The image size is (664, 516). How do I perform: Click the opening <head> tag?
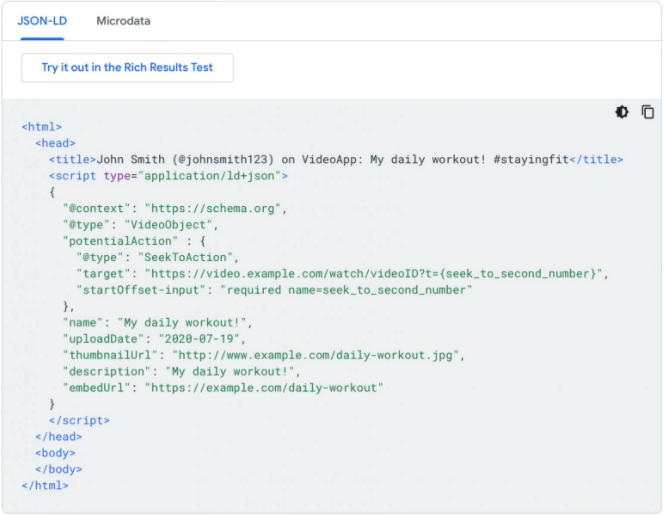point(55,143)
